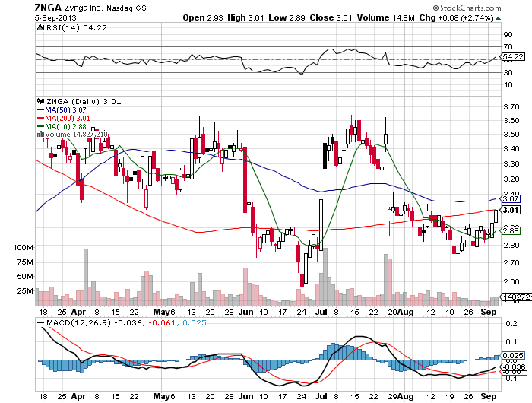
Task: Click the green up-triangle after the Chg value
Action: pos(498,18)
